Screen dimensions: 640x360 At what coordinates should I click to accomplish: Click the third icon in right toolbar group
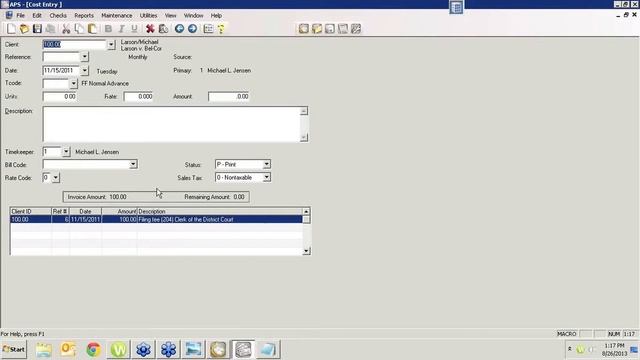(x=330, y=29)
